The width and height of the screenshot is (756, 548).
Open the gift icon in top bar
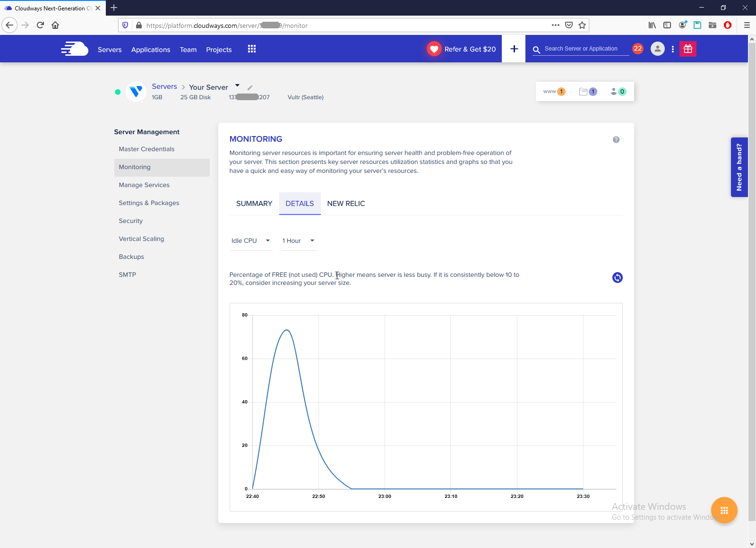[688, 49]
